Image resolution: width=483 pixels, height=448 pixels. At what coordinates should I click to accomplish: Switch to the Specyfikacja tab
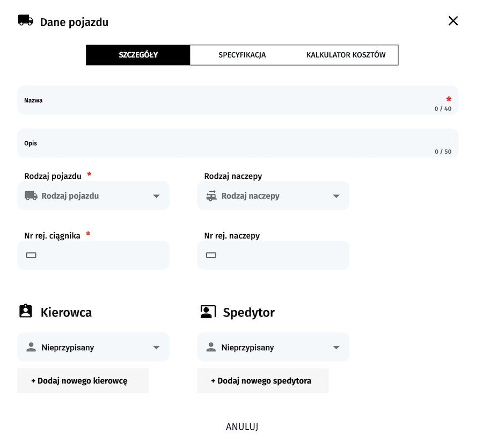[x=242, y=55]
